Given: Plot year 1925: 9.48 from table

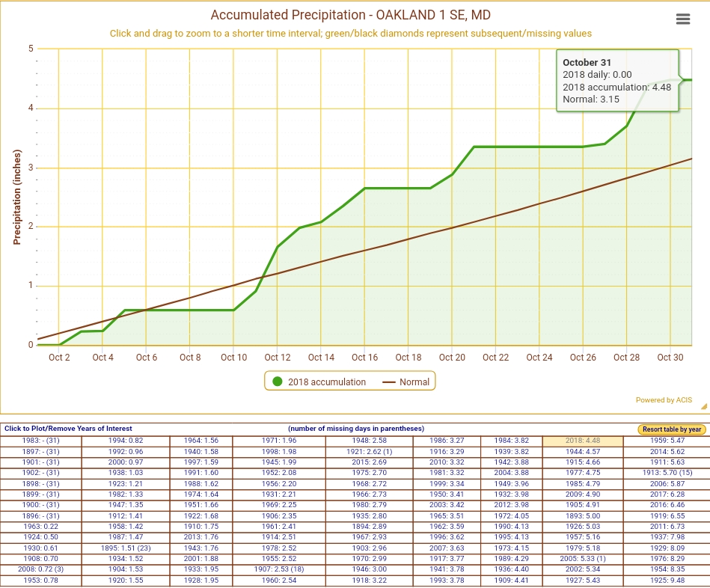Looking at the screenshot, I should [x=668, y=581].
